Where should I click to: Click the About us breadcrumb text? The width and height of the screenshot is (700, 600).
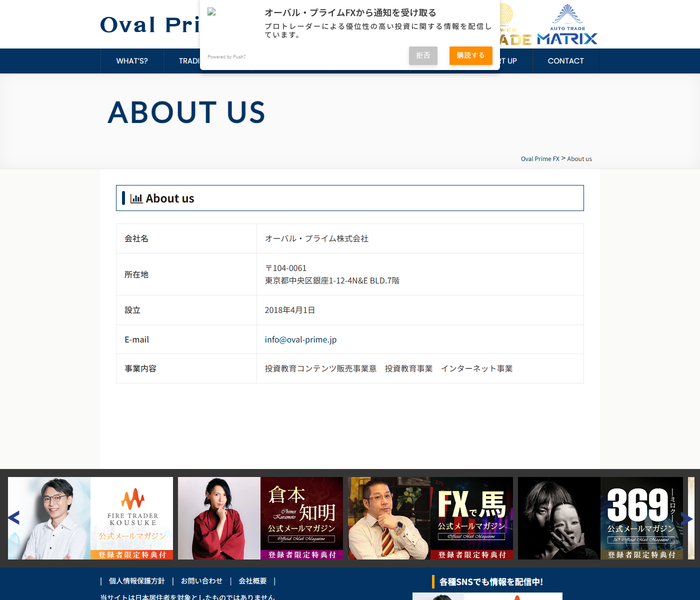point(579,159)
